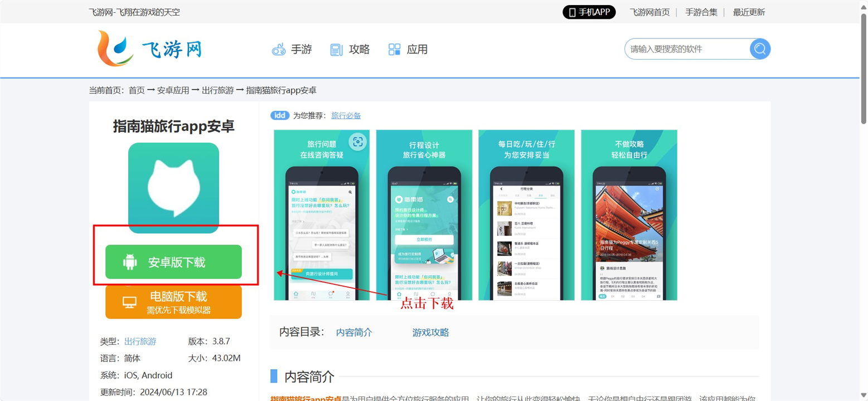Click the 手机APP button
The width and height of the screenshot is (868, 401).
[589, 12]
